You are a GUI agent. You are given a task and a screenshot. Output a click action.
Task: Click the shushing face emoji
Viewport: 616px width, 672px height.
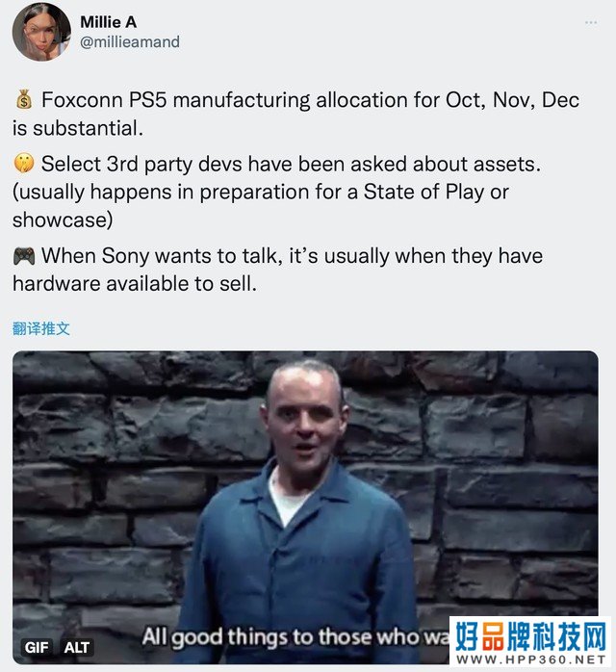click(24, 164)
